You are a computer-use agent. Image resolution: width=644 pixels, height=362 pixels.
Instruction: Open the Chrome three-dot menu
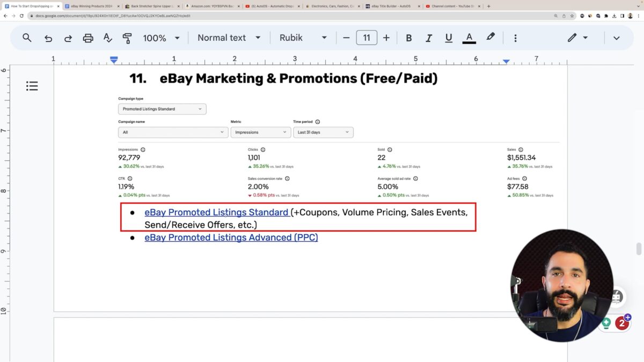pos(639,16)
